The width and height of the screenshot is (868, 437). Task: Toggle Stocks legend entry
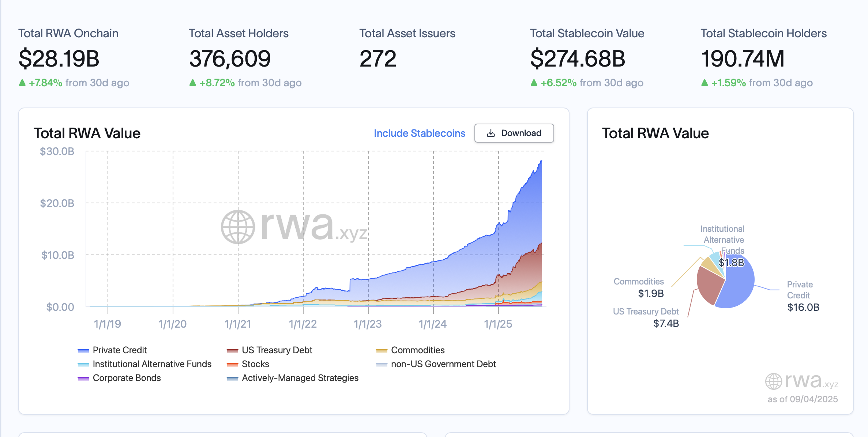point(255,364)
